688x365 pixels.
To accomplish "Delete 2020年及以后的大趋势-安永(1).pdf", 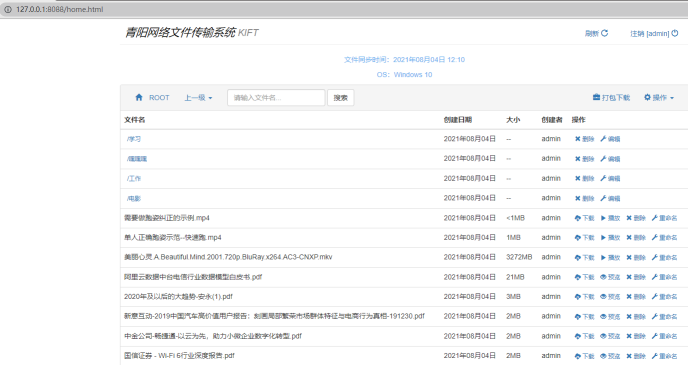I will coord(636,297).
